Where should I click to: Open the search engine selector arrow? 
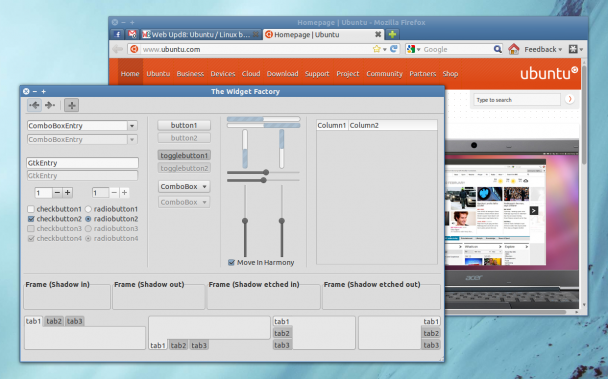coord(418,50)
